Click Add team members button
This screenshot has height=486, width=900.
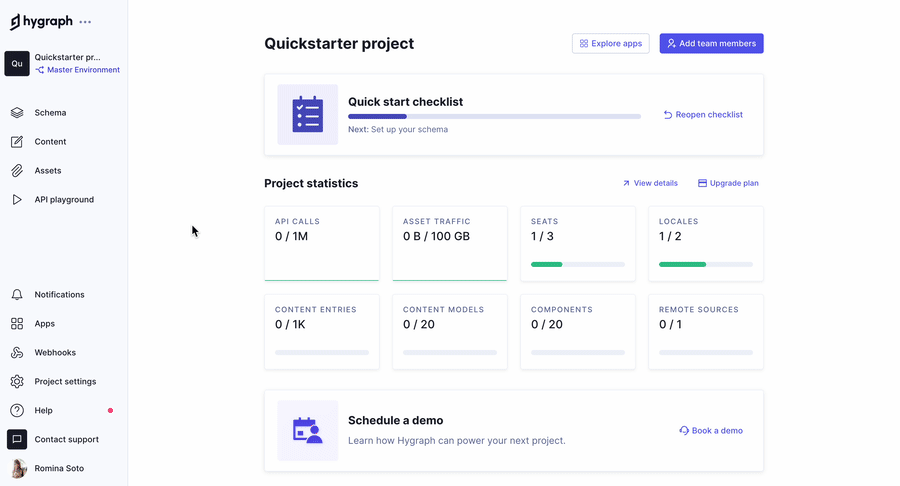point(711,44)
